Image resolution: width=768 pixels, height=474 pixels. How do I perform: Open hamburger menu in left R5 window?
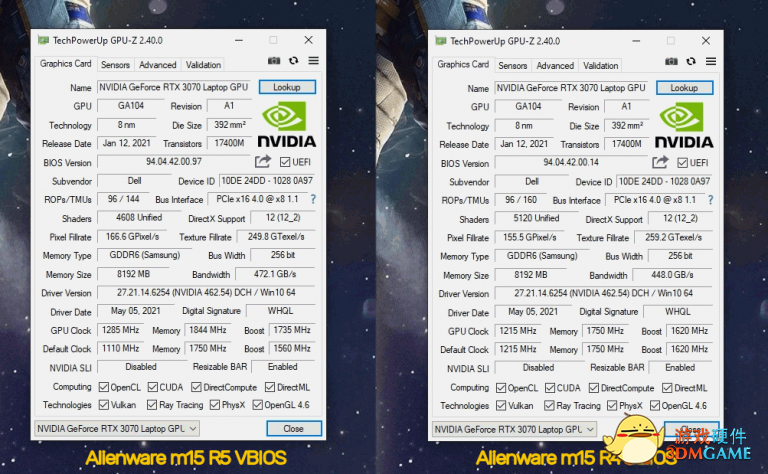click(x=313, y=61)
